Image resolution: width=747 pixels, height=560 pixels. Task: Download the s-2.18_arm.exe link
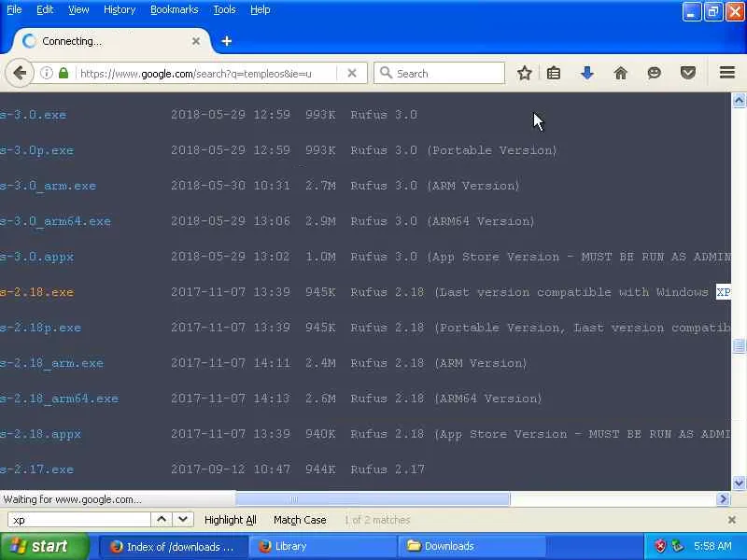click(x=51, y=363)
